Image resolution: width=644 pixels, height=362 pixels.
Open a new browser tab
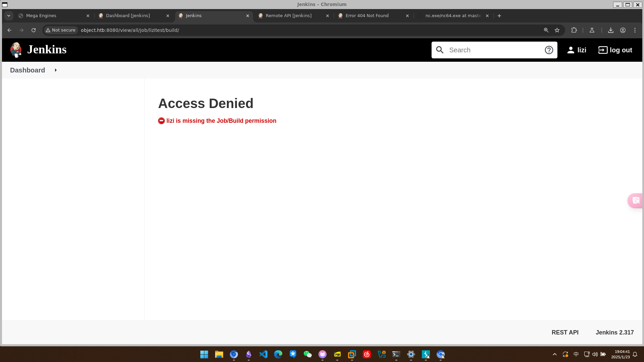pyautogui.click(x=499, y=16)
